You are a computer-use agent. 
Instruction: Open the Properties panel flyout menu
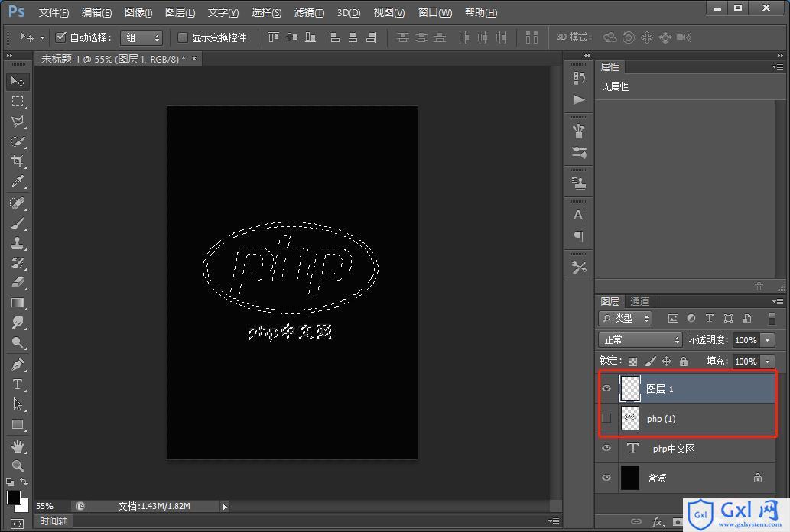[x=778, y=66]
